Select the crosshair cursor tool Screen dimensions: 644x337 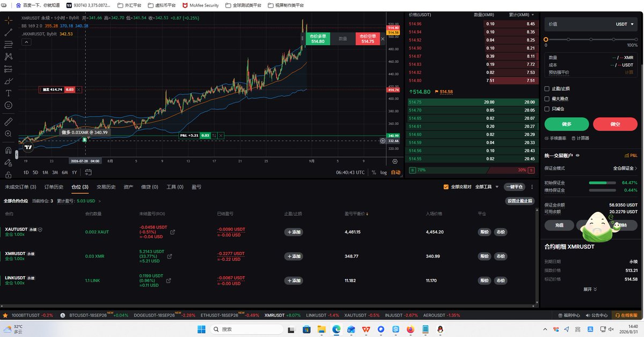point(9,20)
